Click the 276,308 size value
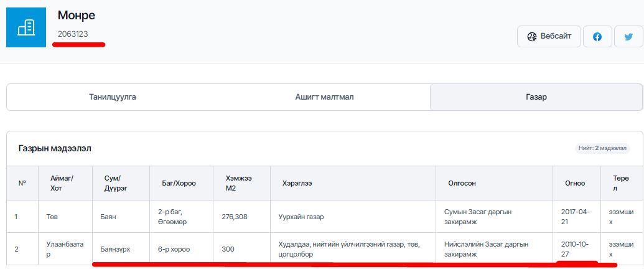Screen dimensions: 644x269 (235, 217)
